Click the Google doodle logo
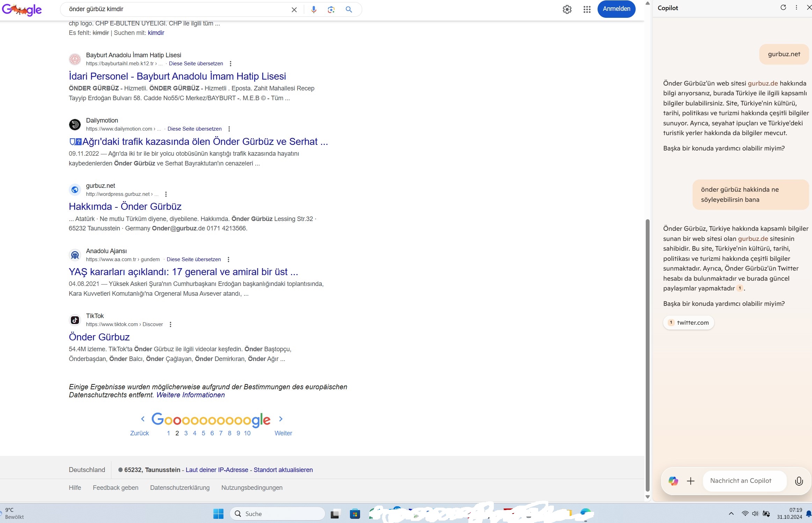812x523 pixels. (22, 9)
